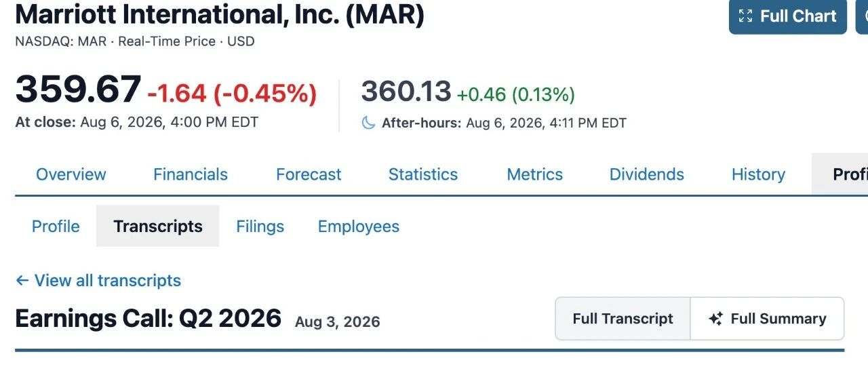Open the Dividends tab
The height and width of the screenshot is (369, 868).
click(x=647, y=174)
